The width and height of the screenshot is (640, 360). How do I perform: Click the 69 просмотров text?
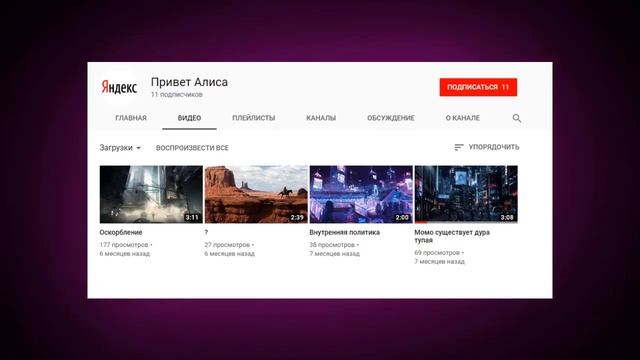[437, 253]
